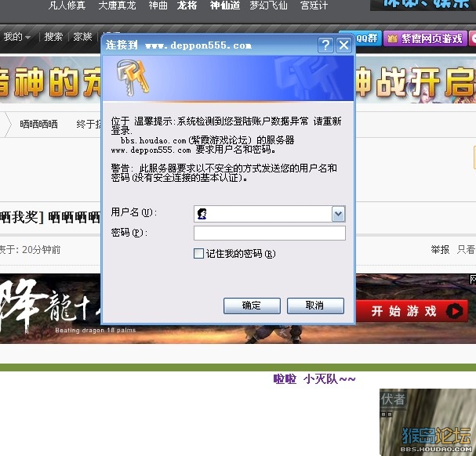Screen dimensions: 476x456
Task: Click the [晒我奖] 晒晒晒晒 post title
Action: pos(50,218)
